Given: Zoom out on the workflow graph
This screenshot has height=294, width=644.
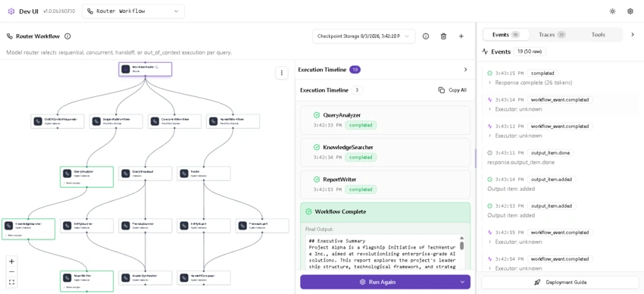Looking at the screenshot, I should [11, 271].
